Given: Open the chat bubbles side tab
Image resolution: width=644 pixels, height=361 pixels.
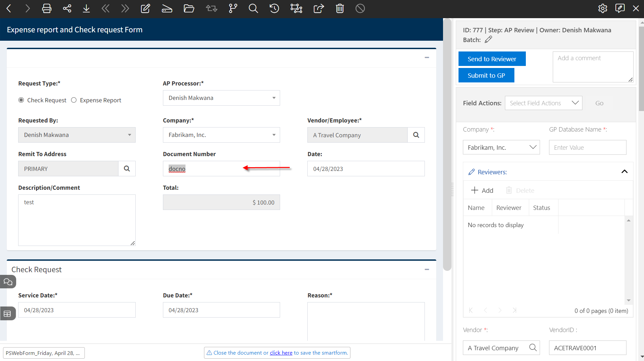Looking at the screenshot, I should pyautogui.click(x=8, y=282).
